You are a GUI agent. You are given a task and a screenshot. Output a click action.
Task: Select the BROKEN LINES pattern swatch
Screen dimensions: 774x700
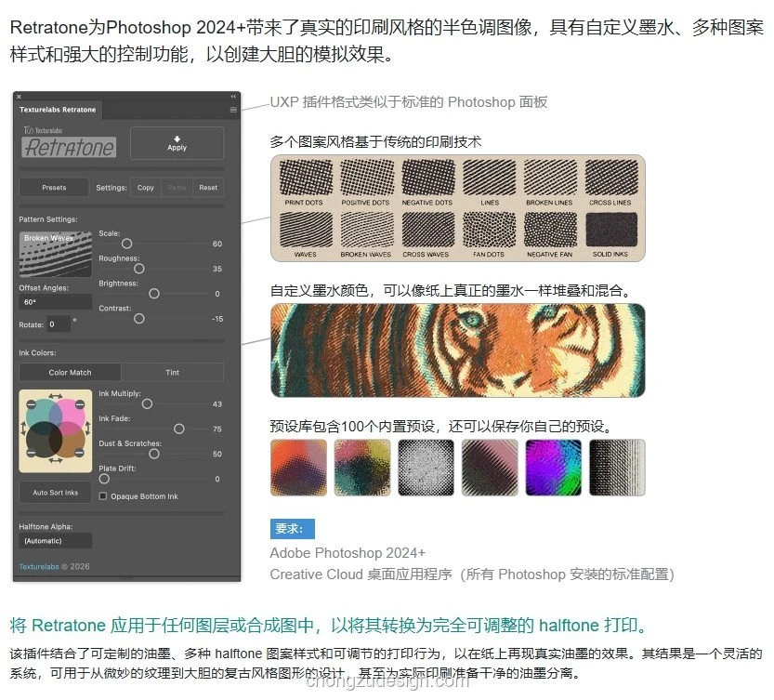click(550, 178)
